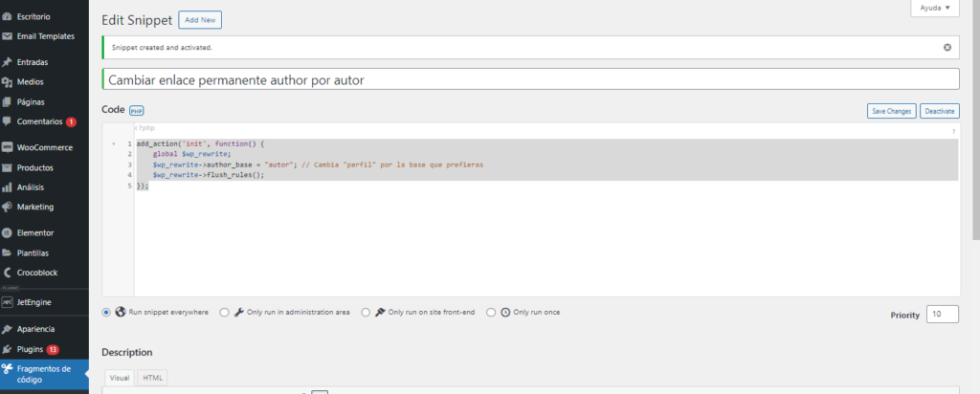Click the page vertical scrollbar

[975, 119]
